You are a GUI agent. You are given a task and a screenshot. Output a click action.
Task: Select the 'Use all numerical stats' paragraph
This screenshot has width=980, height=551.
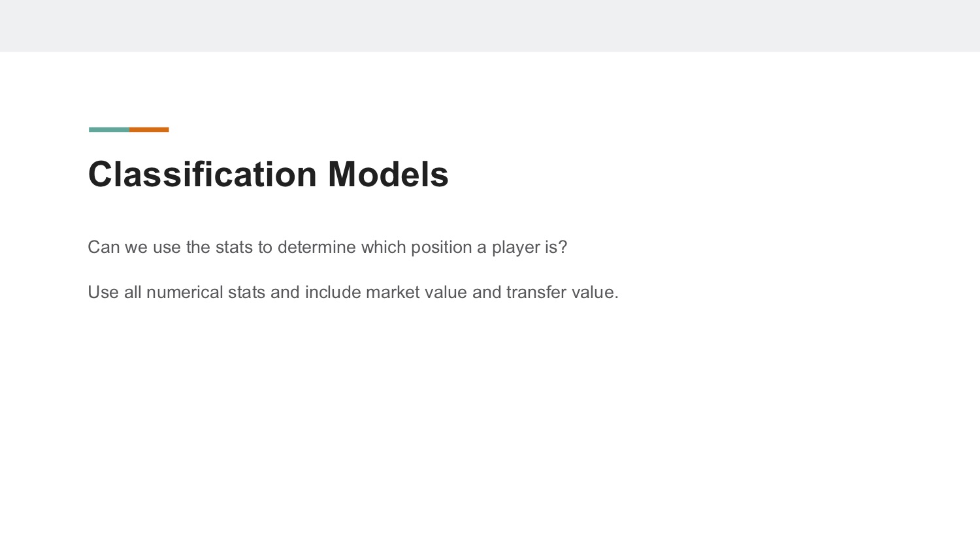353,292
